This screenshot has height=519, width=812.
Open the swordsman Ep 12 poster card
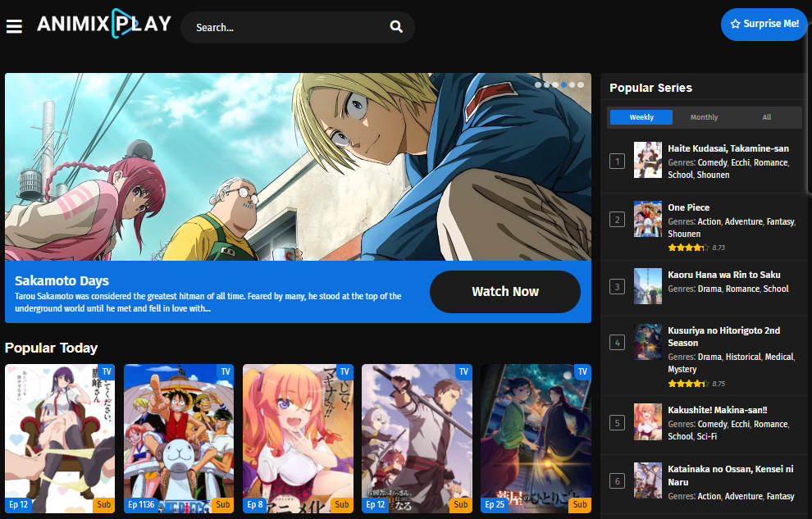coord(417,439)
